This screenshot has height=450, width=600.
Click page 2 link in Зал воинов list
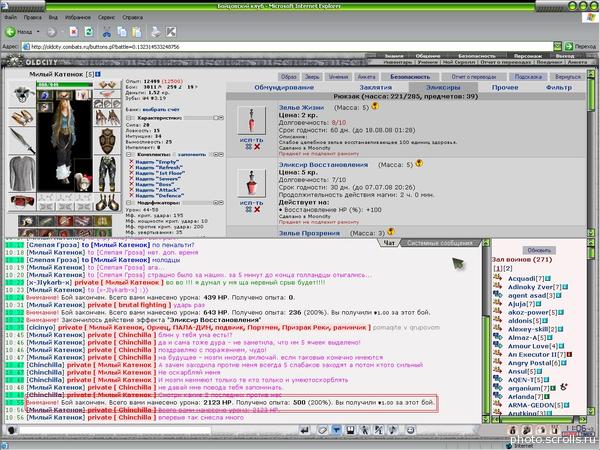click(508, 268)
